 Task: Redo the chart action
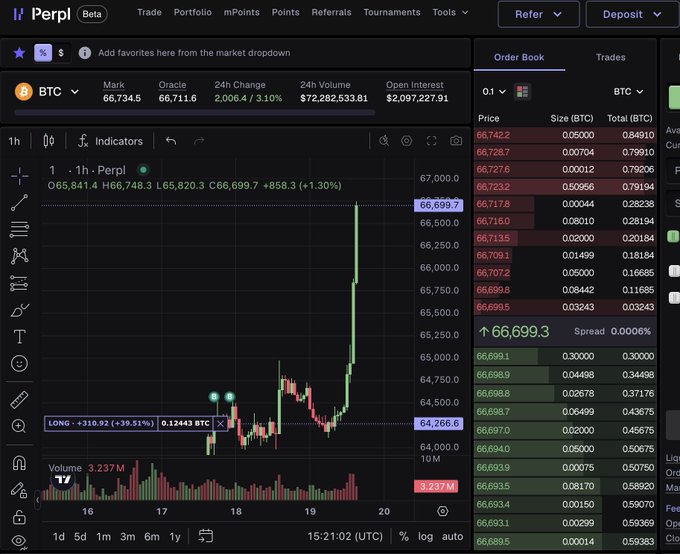pos(199,141)
